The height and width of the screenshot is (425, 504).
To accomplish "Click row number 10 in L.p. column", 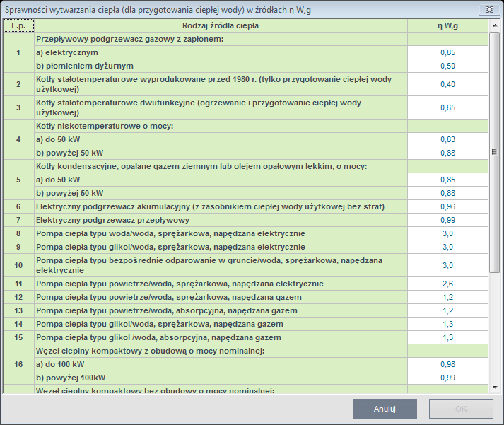I will (18, 265).
